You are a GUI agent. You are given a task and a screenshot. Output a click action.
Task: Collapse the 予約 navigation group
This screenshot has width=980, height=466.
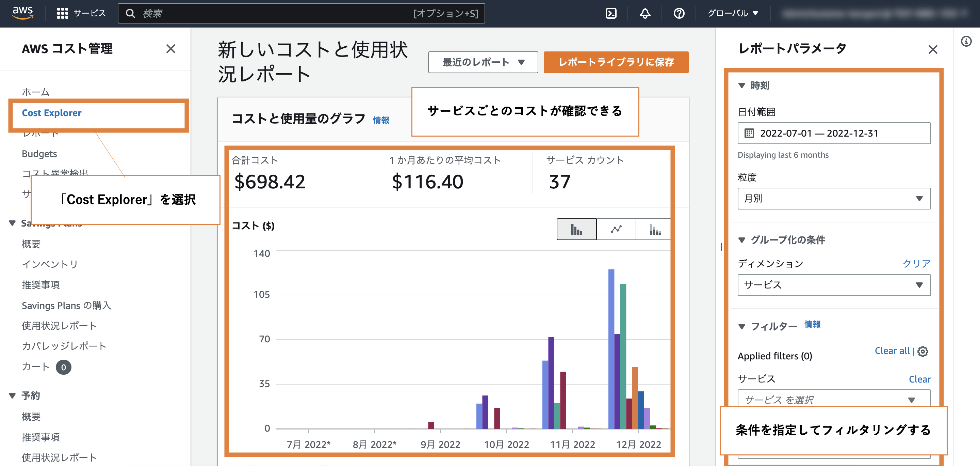click(x=12, y=395)
